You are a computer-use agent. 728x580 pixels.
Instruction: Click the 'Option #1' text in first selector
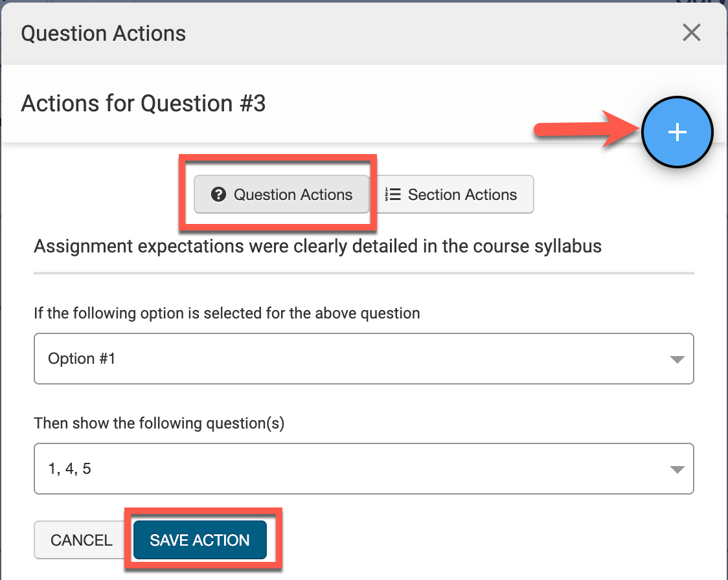pyautogui.click(x=82, y=359)
